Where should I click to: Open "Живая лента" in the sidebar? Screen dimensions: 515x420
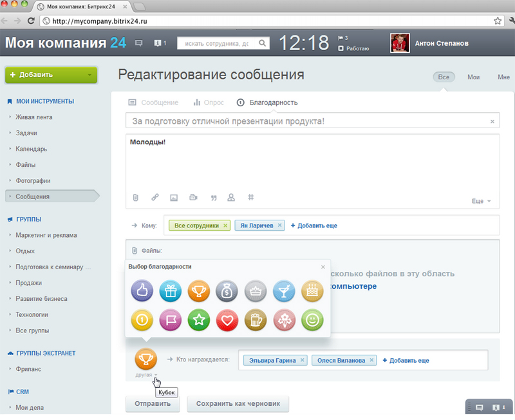coord(34,117)
